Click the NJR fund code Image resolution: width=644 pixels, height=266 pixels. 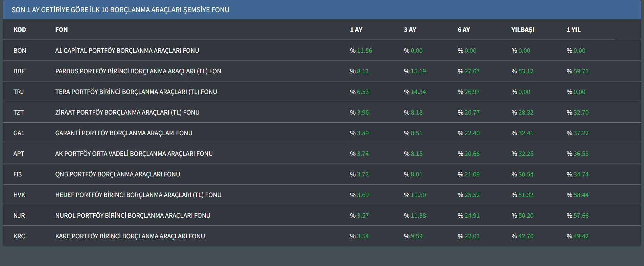tap(19, 216)
